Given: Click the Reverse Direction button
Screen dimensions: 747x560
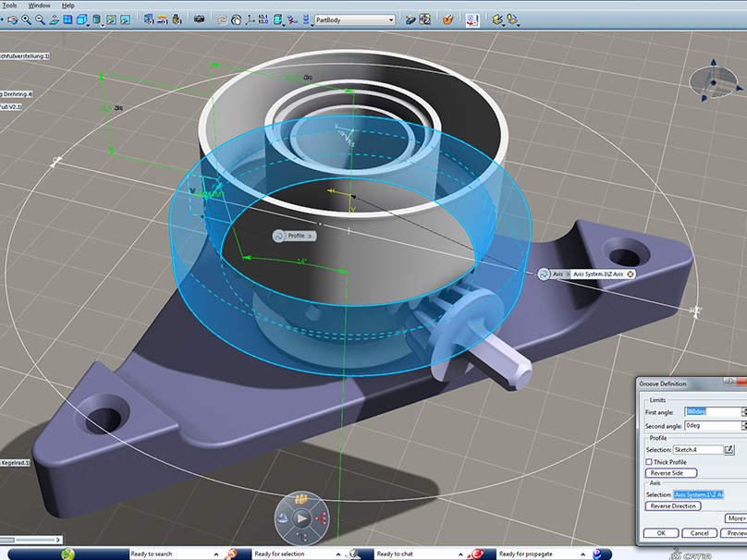Looking at the screenshot, I should point(674,506).
